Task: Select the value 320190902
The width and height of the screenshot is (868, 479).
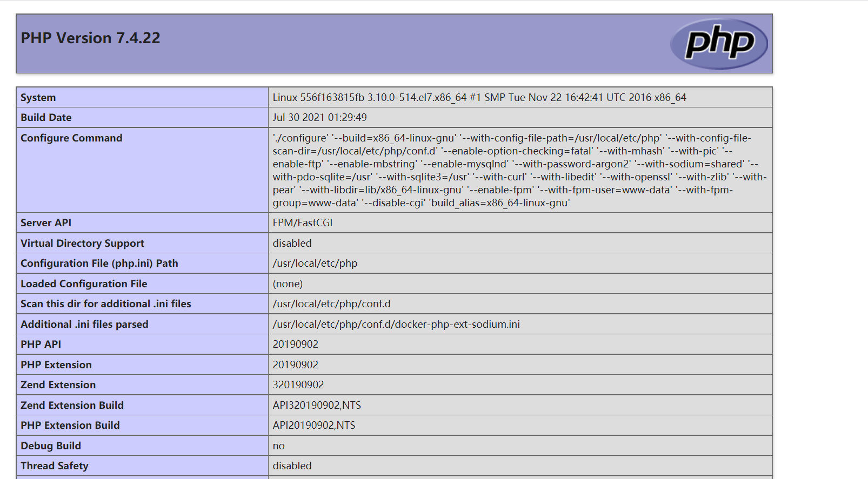Action: [x=298, y=384]
